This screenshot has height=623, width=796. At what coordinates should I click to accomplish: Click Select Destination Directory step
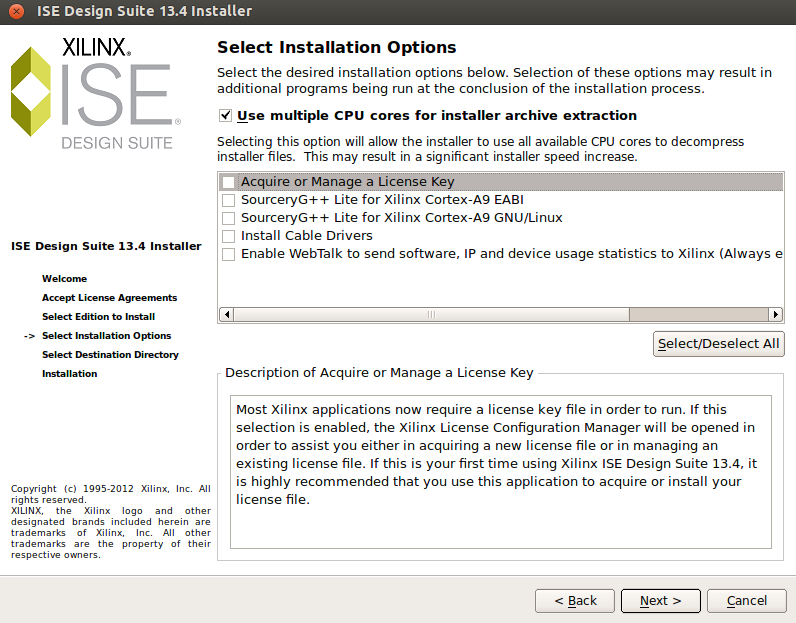click(110, 355)
